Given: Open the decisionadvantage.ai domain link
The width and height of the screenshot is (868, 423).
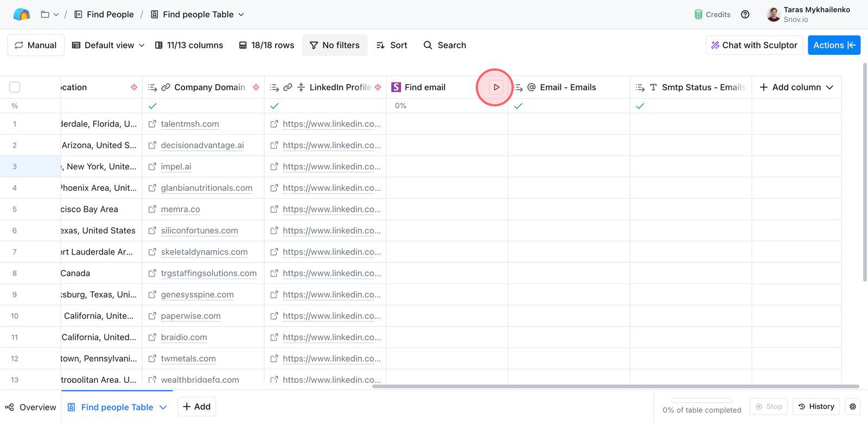Looking at the screenshot, I should (202, 145).
